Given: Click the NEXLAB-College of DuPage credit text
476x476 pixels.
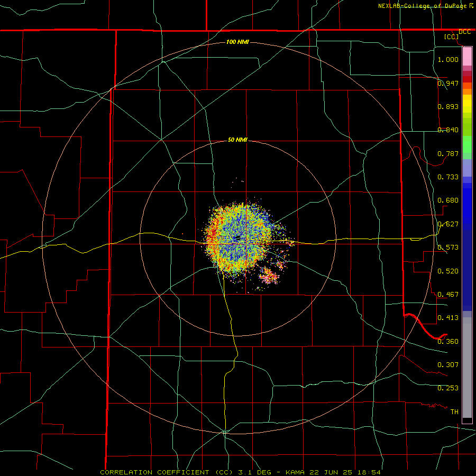Looking at the screenshot, I should (x=423, y=6).
